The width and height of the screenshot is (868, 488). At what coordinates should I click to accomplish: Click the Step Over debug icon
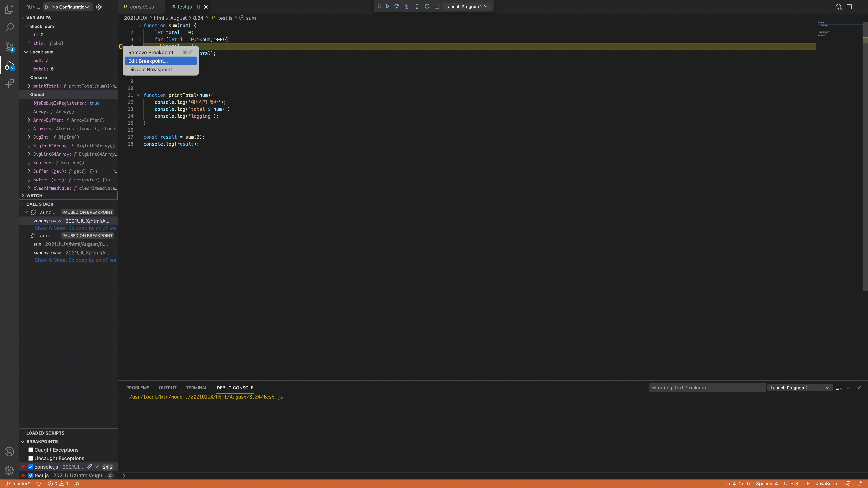(x=397, y=6)
